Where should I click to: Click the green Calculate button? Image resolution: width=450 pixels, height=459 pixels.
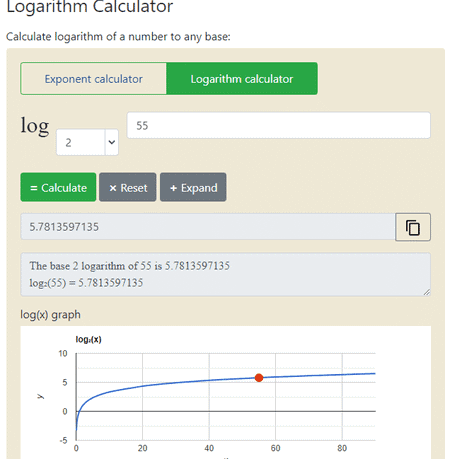[58, 187]
